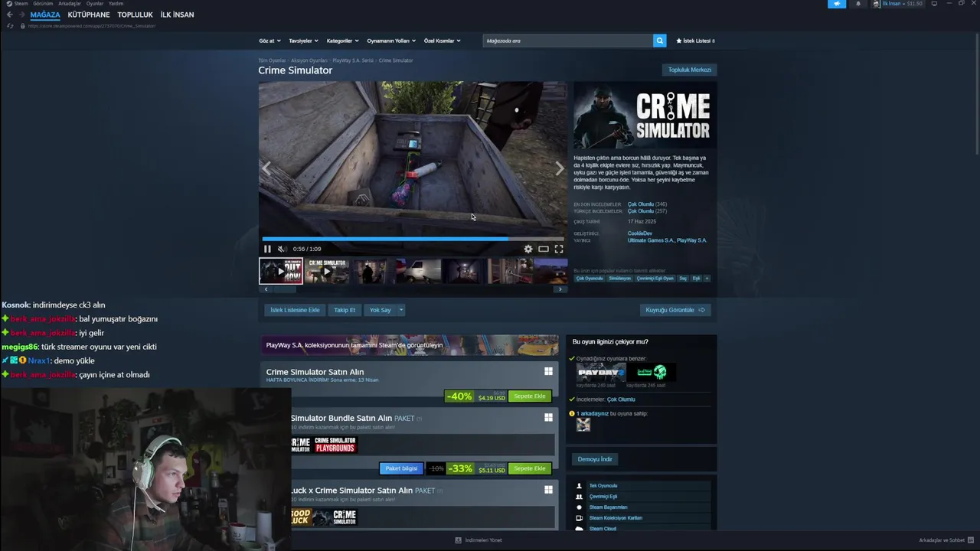The image size is (980, 551).
Task: Open Çok Oyunculu tag
Action: (590, 279)
